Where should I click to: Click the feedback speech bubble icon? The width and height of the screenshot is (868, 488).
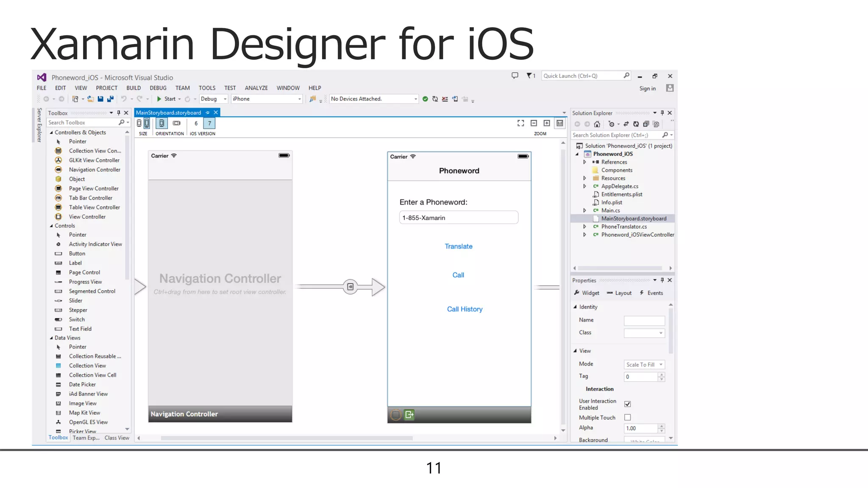click(515, 76)
